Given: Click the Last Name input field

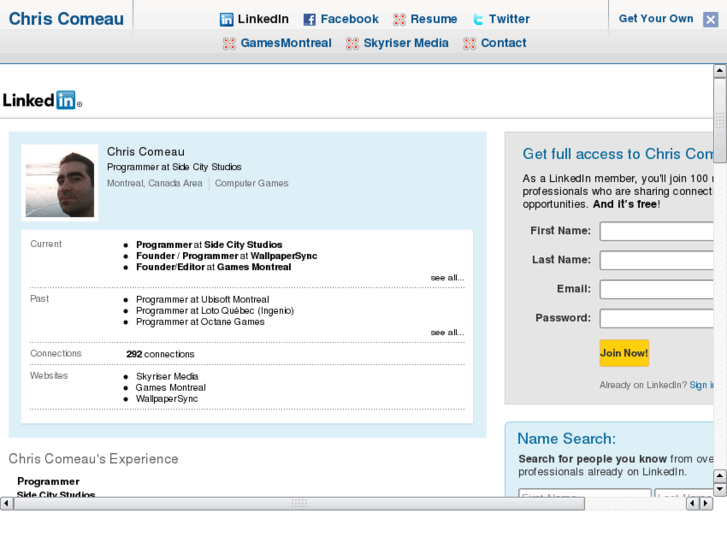Looking at the screenshot, I should click(657, 260).
